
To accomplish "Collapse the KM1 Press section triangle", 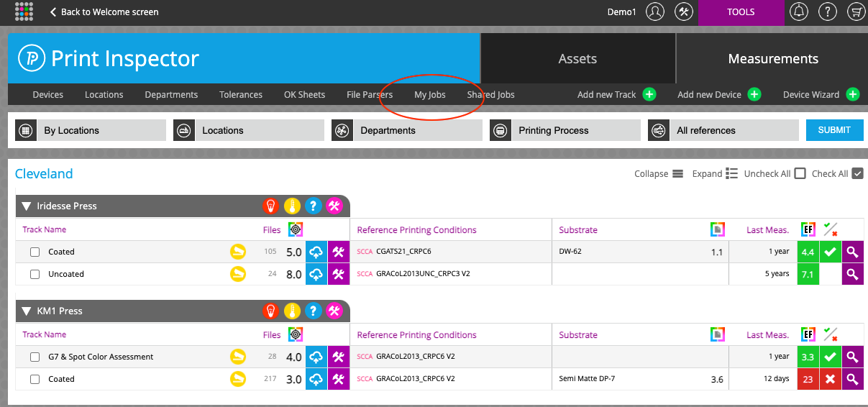I will [27, 311].
